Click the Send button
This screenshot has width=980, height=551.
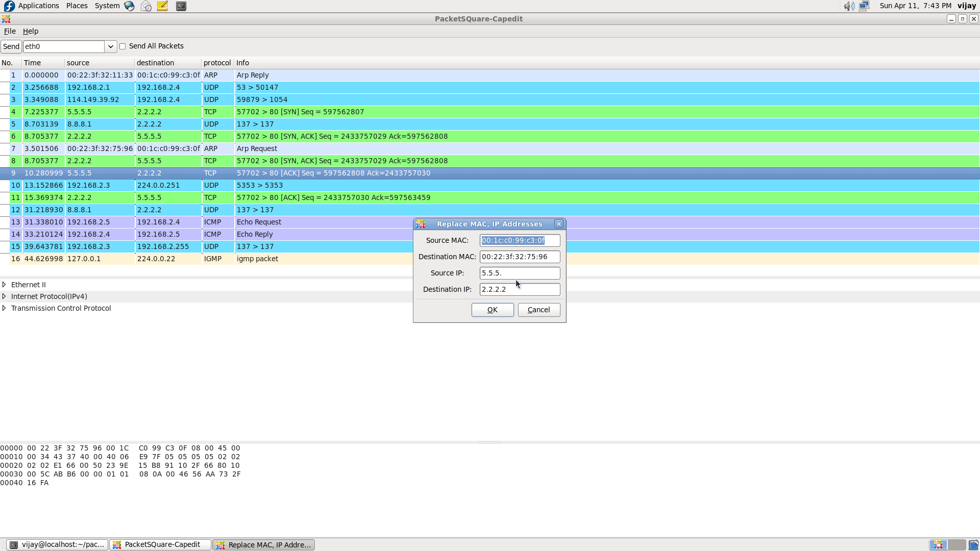11,46
